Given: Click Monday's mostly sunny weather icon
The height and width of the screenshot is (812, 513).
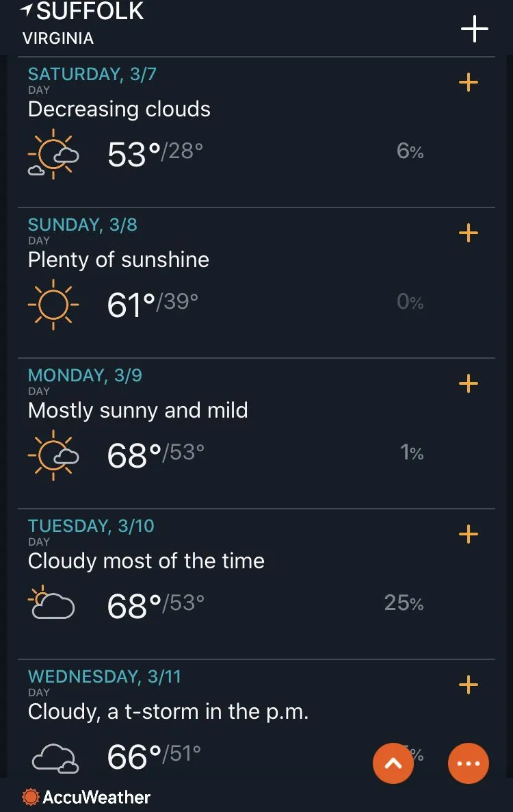Looking at the screenshot, I should [x=53, y=456].
